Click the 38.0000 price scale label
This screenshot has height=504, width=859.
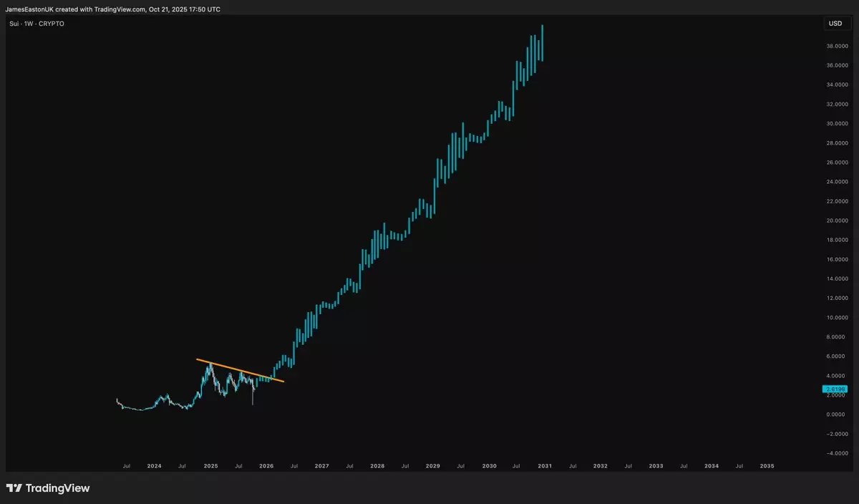pyautogui.click(x=838, y=47)
